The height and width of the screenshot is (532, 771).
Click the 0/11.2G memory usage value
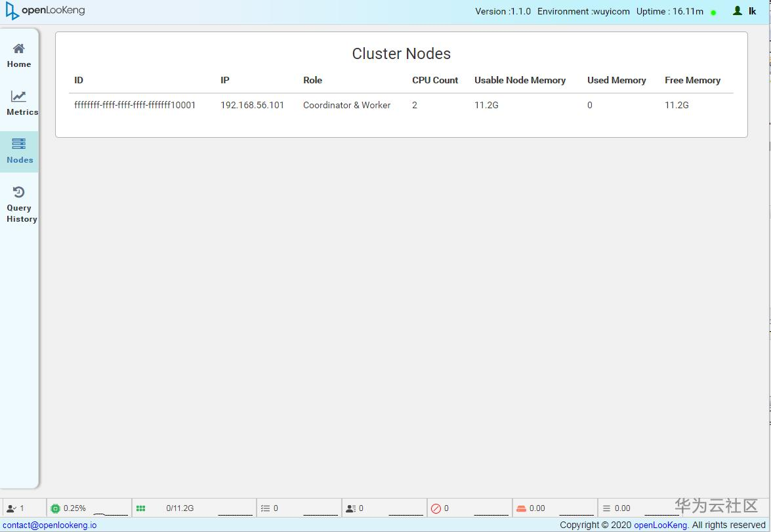coord(180,508)
